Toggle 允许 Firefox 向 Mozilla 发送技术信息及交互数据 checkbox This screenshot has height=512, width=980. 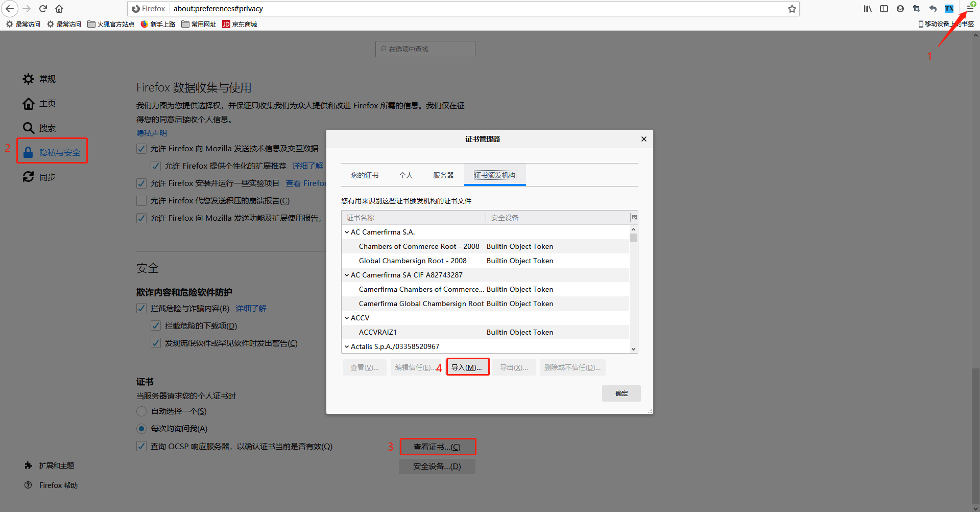141,149
